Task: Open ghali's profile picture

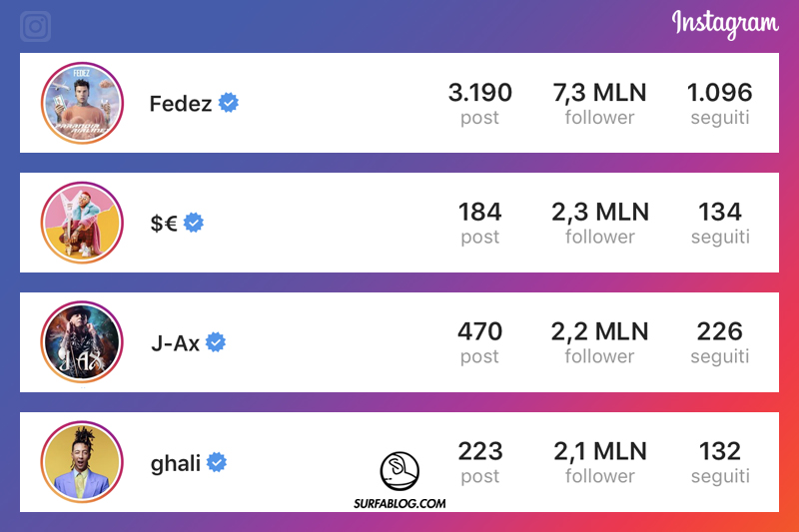Action: 81,462
